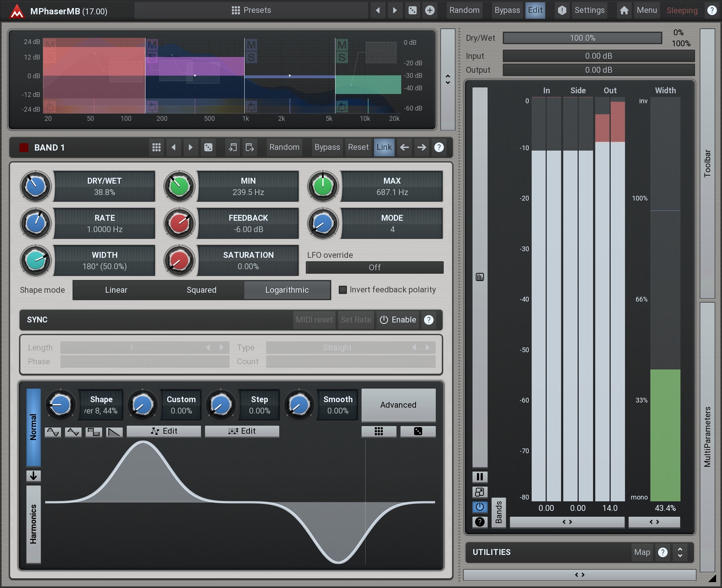This screenshot has width=722, height=588.
Task: Toggle the Band 1 Bypass button
Action: [x=327, y=147]
